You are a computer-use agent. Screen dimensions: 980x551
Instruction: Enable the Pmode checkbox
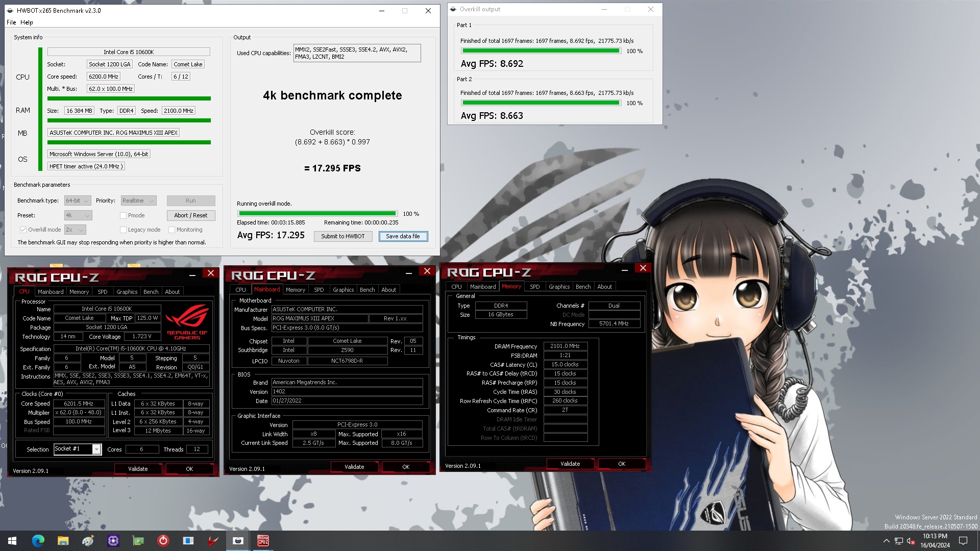123,215
